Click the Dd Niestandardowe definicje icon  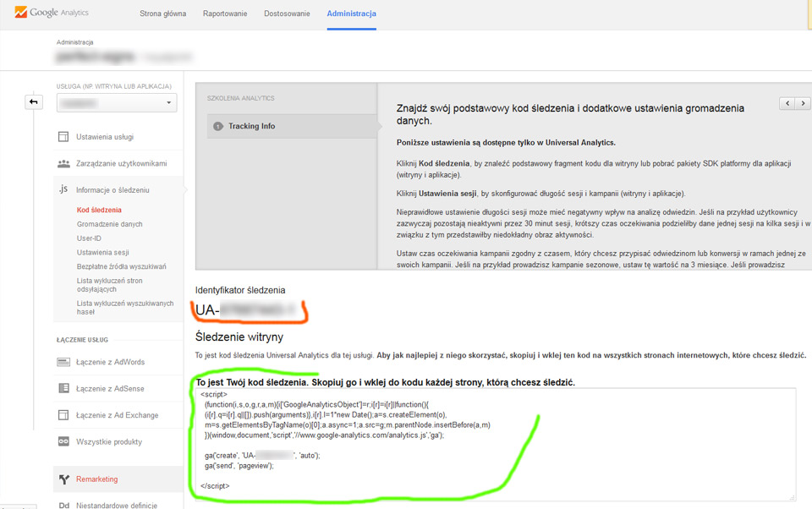(63, 506)
